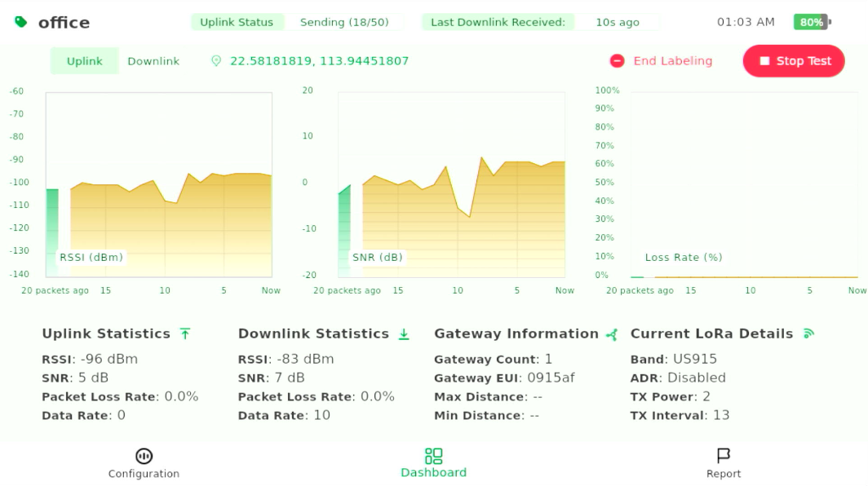The width and height of the screenshot is (868, 486).
Task: Click the green tag icon beside office
Action: (21, 22)
